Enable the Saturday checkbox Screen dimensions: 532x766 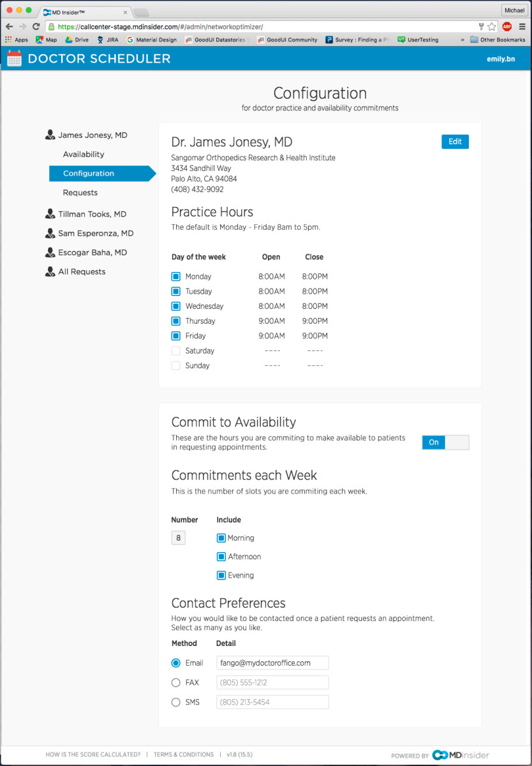point(176,350)
